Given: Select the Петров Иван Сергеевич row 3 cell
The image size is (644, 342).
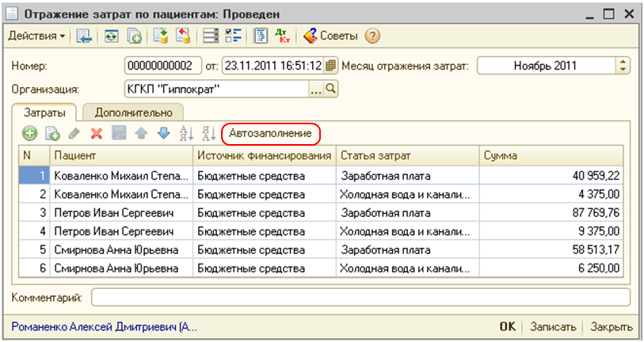Looking at the screenshot, I should pyautogui.click(x=121, y=212).
